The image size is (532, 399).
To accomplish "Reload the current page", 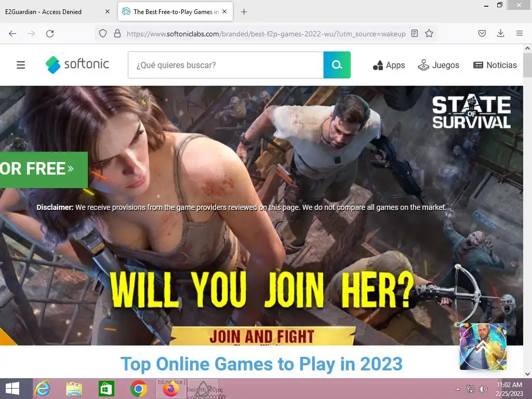I will [x=50, y=34].
